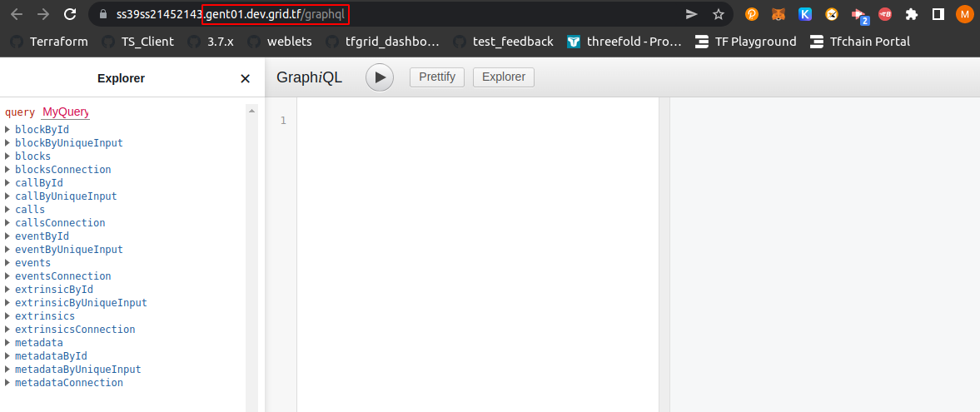Go back to the previous browser page
This screenshot has height=412, width=980.
(17, 14)
